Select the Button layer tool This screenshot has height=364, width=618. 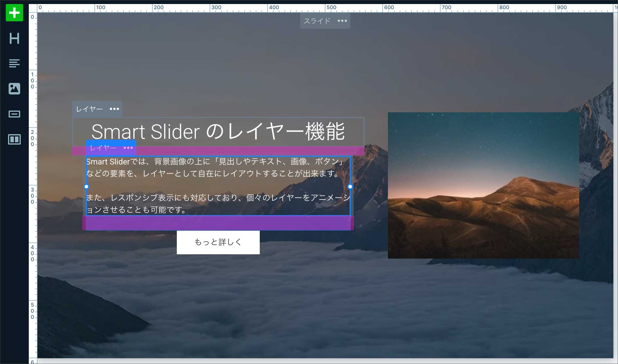[14, 114]
